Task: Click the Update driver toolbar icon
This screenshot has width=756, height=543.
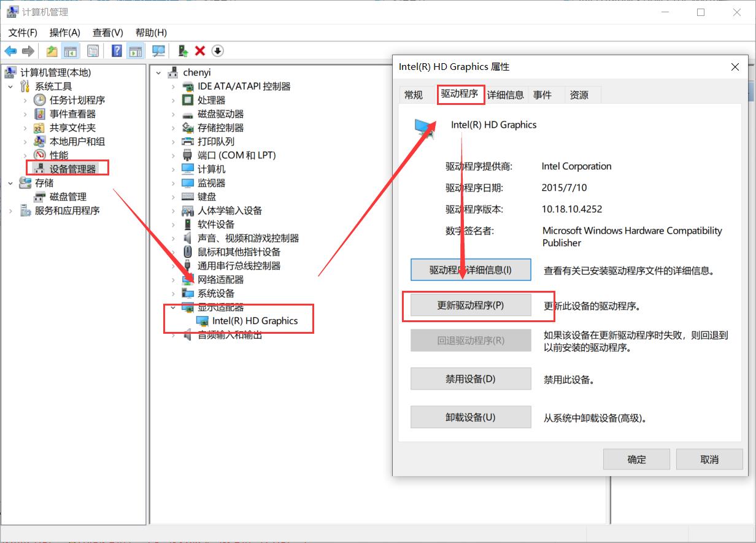Action: pyautogui.click(x=182, y=51)
